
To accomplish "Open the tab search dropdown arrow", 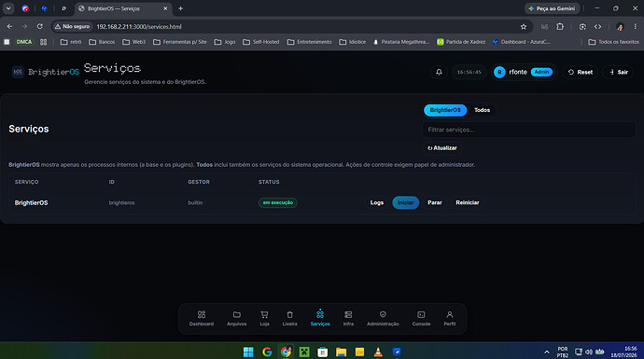I will 8,8.
